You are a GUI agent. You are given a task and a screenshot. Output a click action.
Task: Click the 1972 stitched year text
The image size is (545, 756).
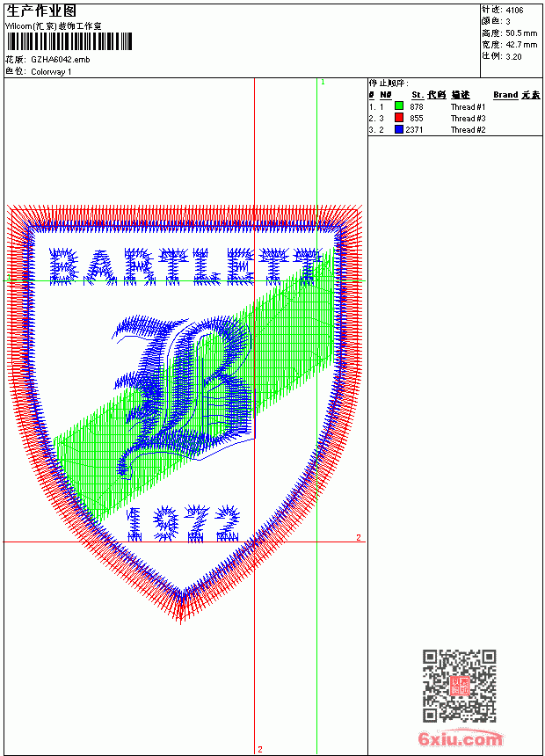[x=183, y=524]
